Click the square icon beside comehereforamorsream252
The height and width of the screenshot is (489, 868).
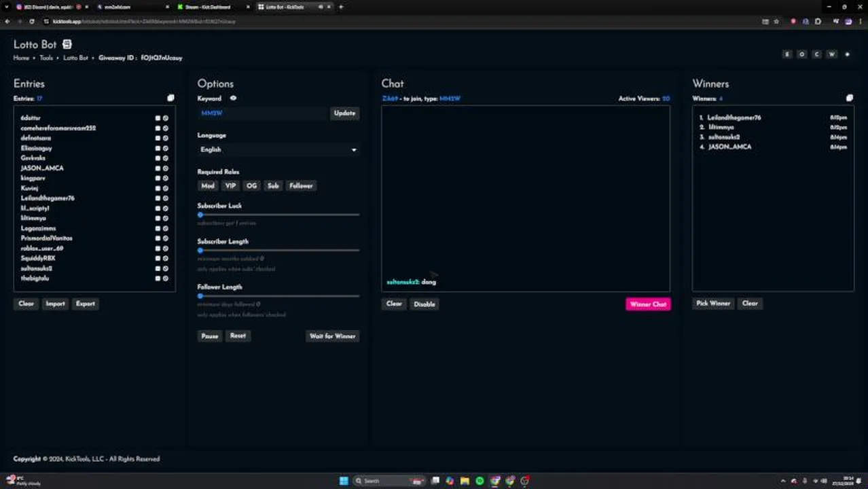[x=158, y=128]
